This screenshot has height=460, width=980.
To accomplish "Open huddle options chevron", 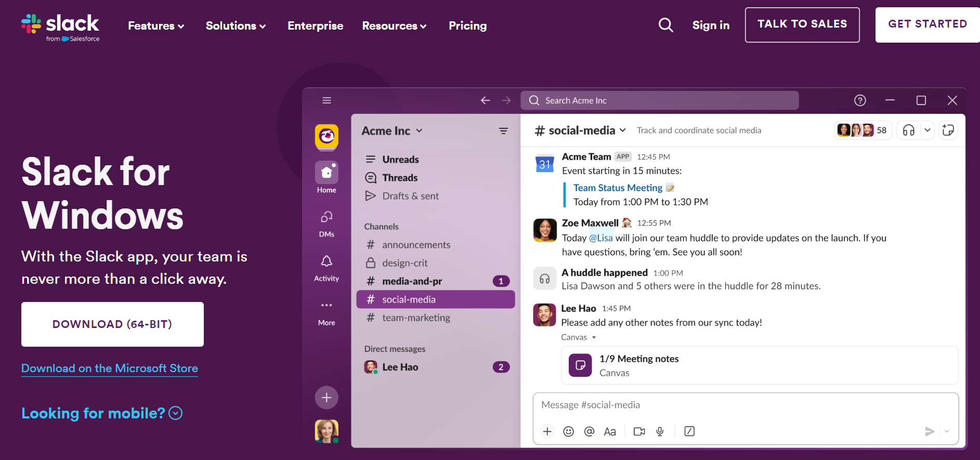I will [x=927, y=130].
